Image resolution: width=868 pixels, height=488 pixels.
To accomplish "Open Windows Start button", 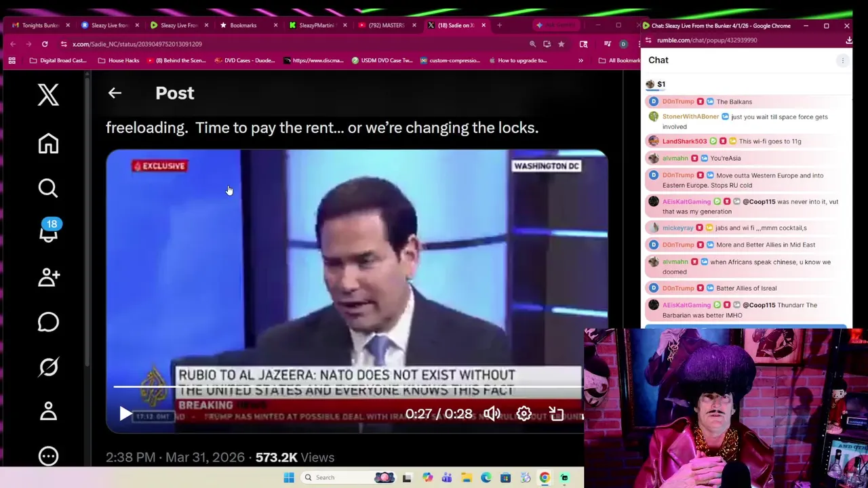I will (289, 477).
